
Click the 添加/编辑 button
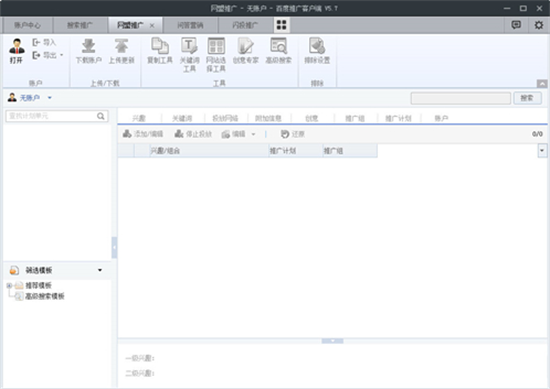143,134
